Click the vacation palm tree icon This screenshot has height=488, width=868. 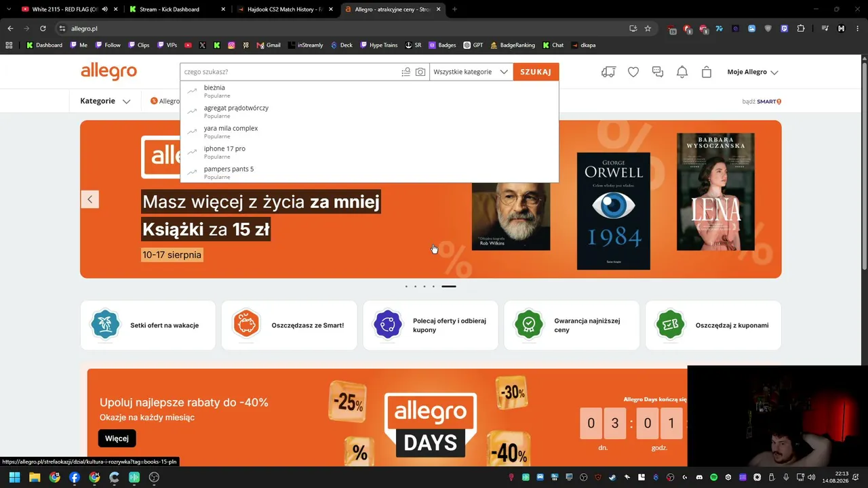pos(105,325)
